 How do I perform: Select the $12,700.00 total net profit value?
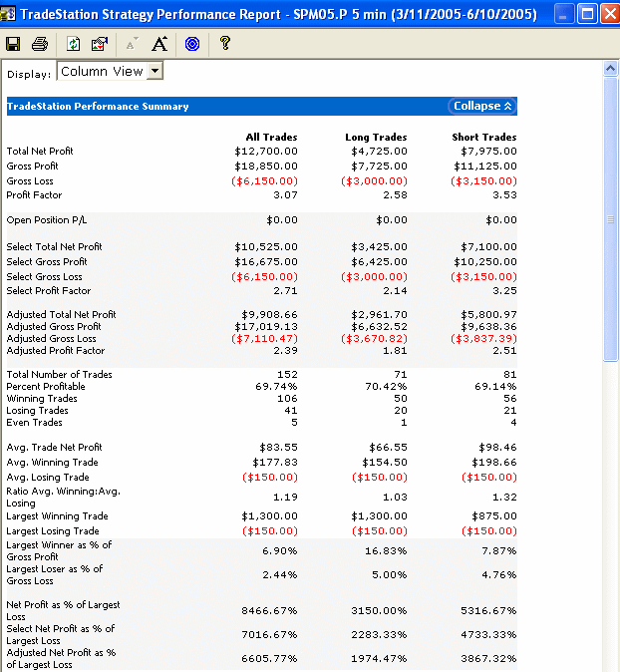[266, 152]
